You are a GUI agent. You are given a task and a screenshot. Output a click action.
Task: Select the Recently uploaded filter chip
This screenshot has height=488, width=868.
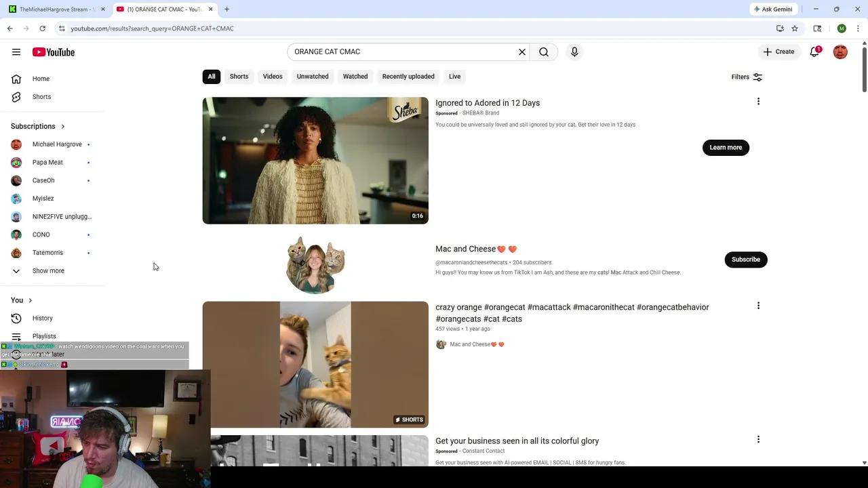point(408,77)
